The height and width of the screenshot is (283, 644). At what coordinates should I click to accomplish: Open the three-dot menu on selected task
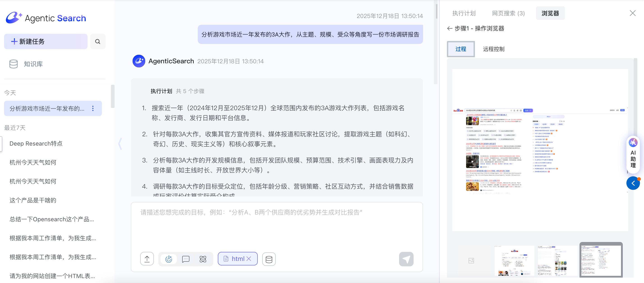pos(93,108)
